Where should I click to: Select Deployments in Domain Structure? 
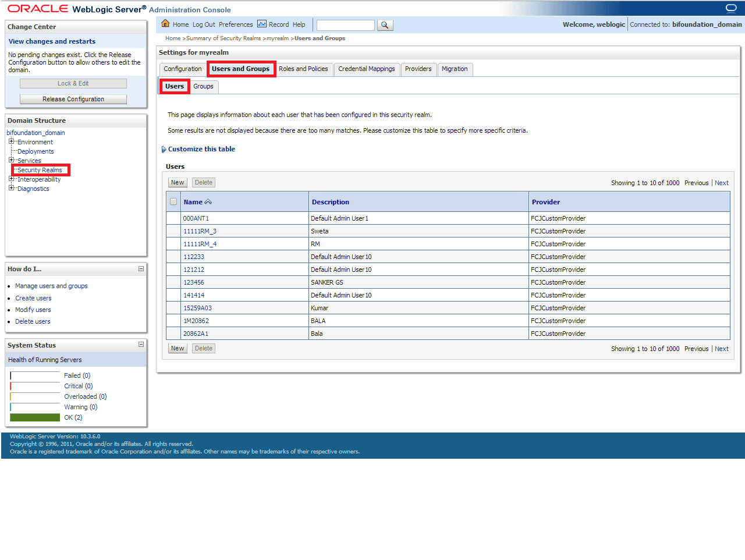click(x=36, y=151)
